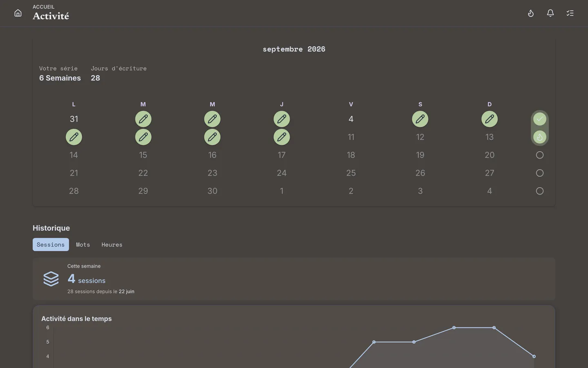Select the pencil for Saturday in first week
Screen dimensions: 588x368
(420, 119)
